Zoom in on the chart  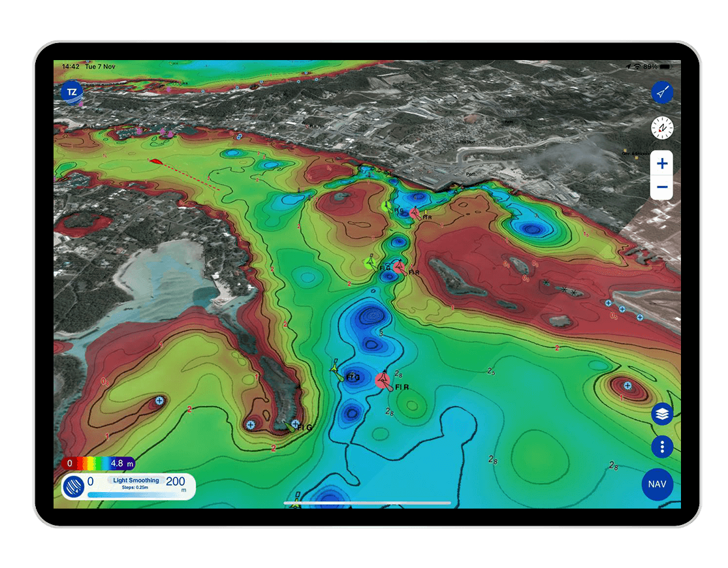661,163
